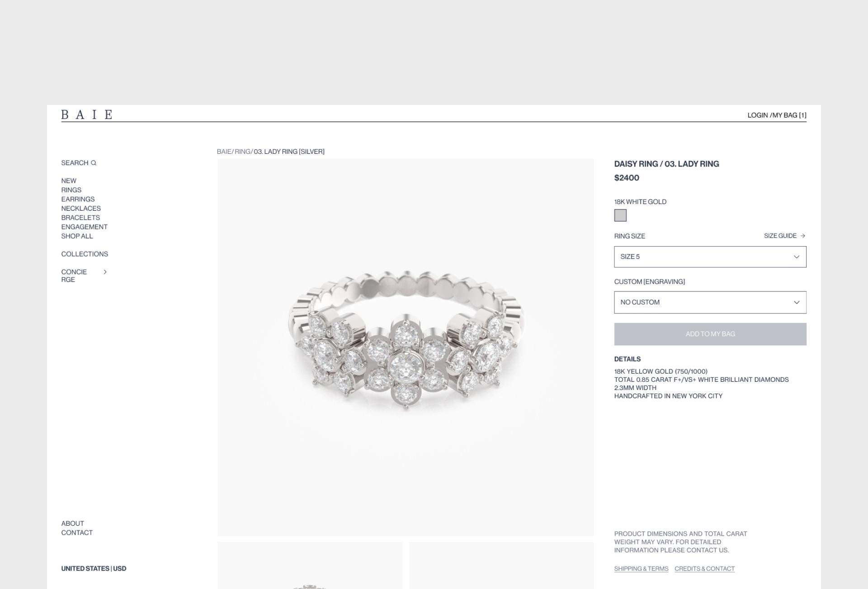Click the Login link
Screen dimensions: 868x589
pyautogui.click(x=757, y=115)
